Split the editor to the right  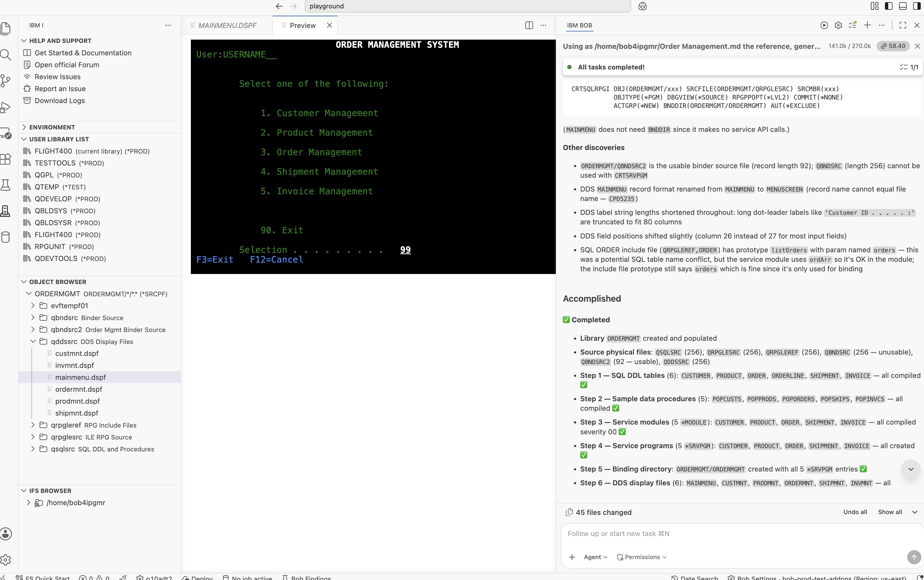(529, 25)
